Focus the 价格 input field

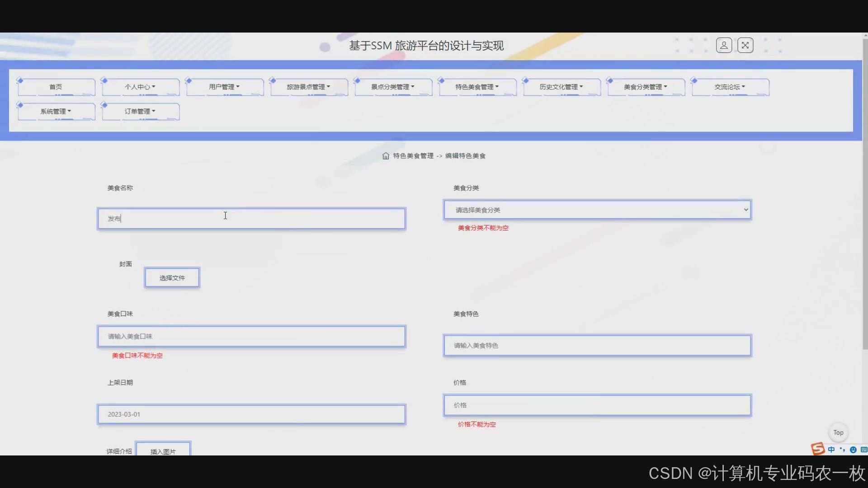pos(597,405)
